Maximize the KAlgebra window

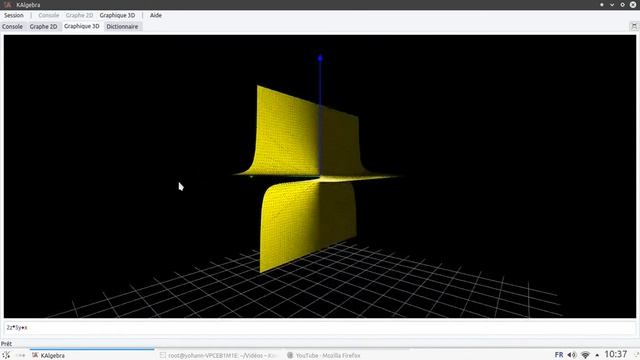tap(622, 4)
